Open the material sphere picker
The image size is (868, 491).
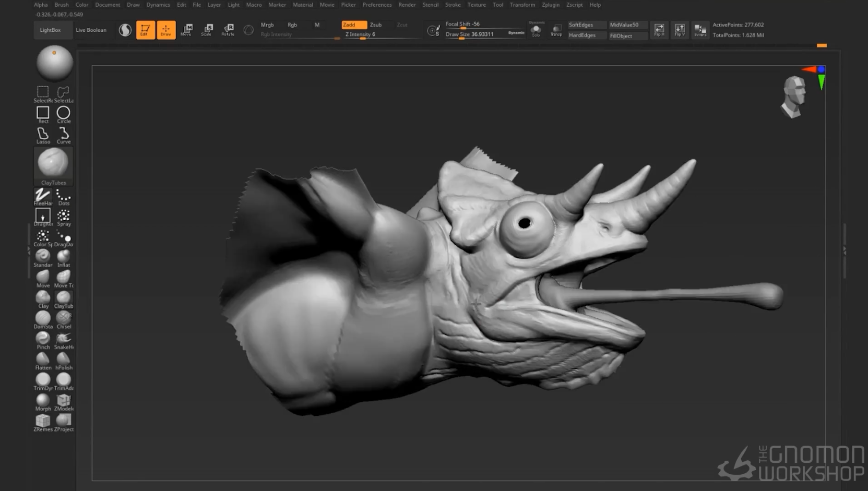[x=54, y=63]
